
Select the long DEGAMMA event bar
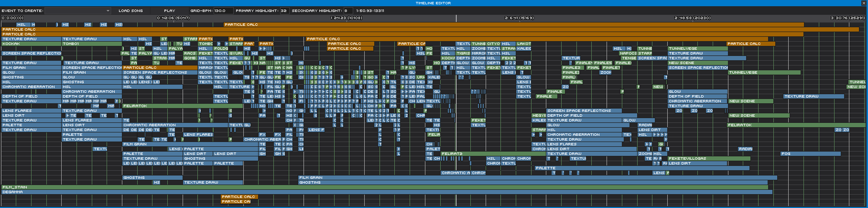click(387, 192)
